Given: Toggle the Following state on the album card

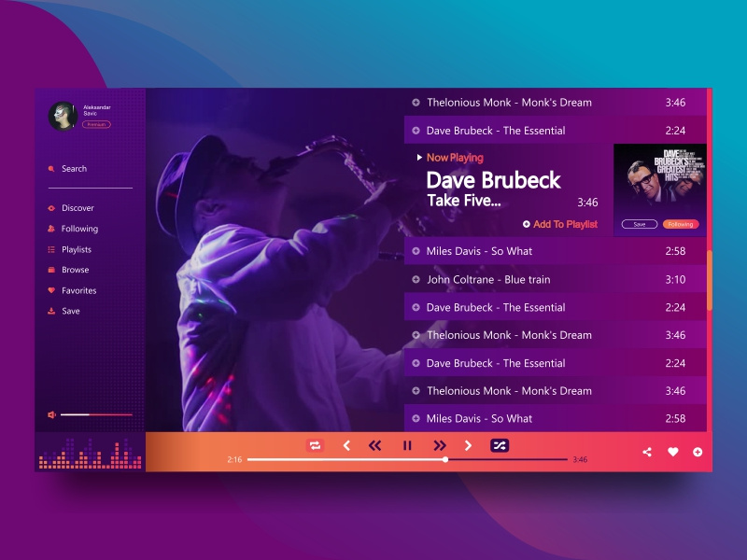Looking at the screenshot, I should pyautogui.click(x=681, y=224).
